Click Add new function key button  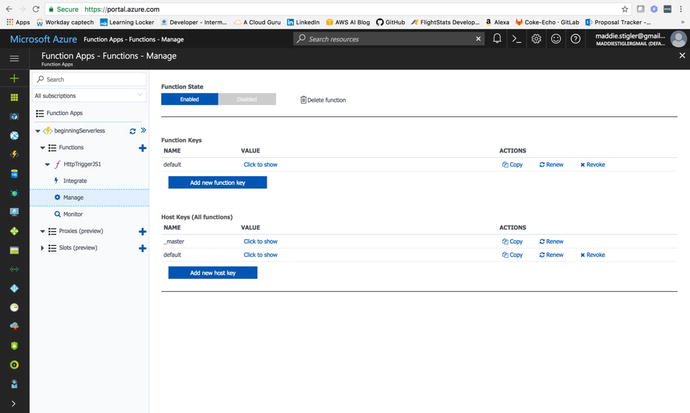pyautogui.click(x=214, y=183)
